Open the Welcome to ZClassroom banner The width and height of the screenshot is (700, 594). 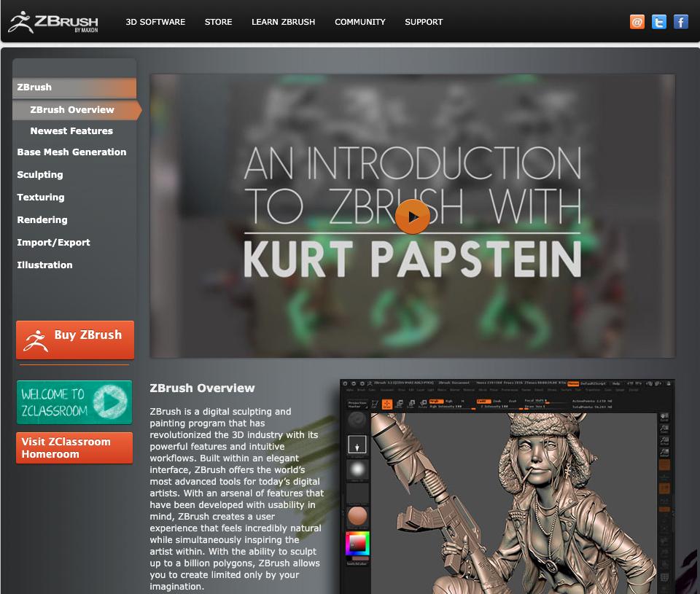74,402
